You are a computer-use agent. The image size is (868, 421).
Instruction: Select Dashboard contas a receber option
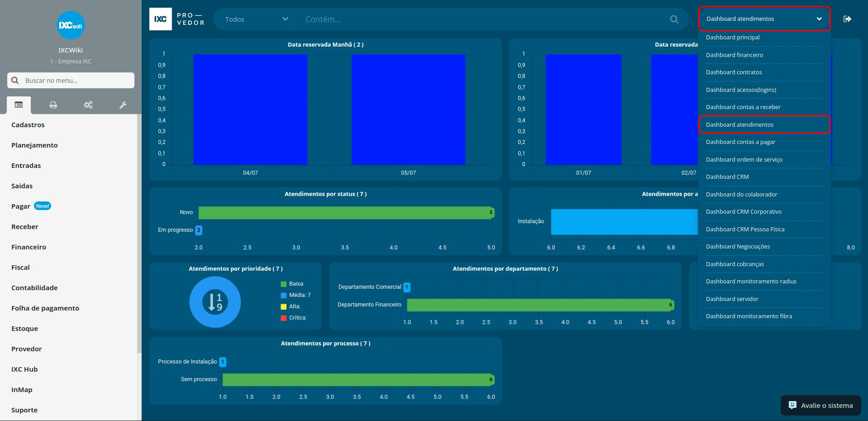[x=764, y=107]
